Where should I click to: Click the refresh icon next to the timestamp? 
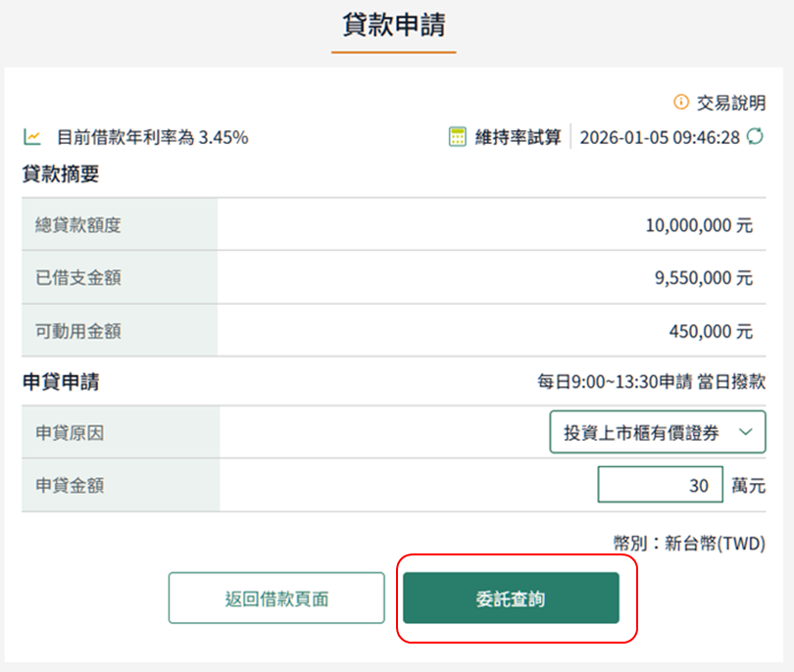755,136
